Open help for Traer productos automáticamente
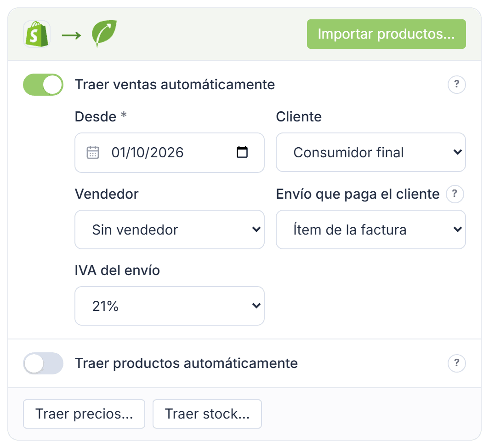The height and width of the screenshot is (448, 489). click(x=456, y=363)
